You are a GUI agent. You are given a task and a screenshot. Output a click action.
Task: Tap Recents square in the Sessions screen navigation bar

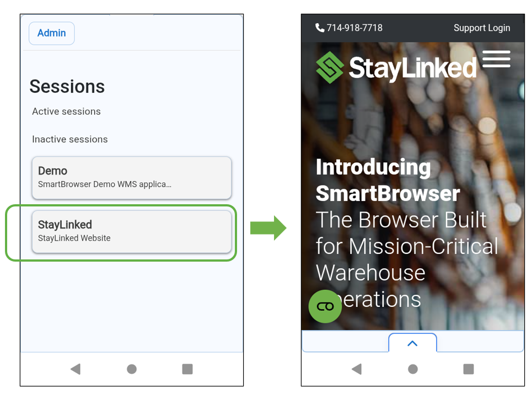point(187,369)
